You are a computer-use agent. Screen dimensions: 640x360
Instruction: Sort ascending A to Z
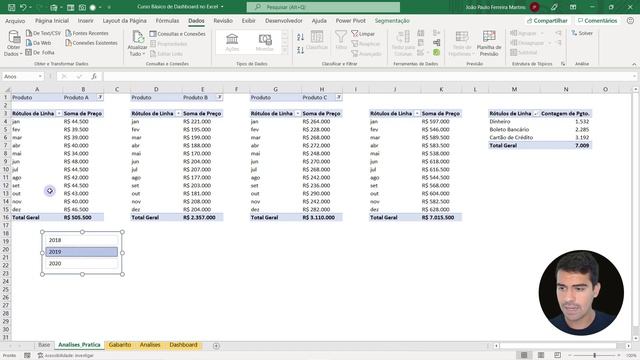pyautogui.click(x=300, y=38)
